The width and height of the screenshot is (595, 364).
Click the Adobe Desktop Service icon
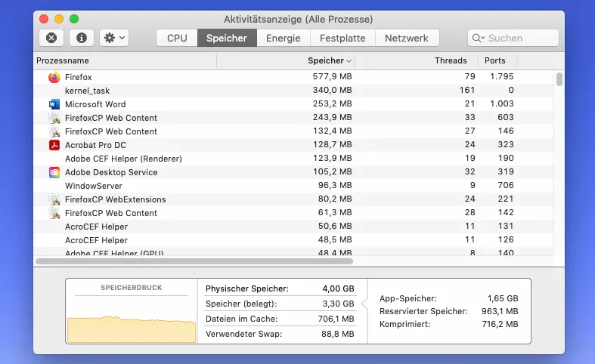54,172
